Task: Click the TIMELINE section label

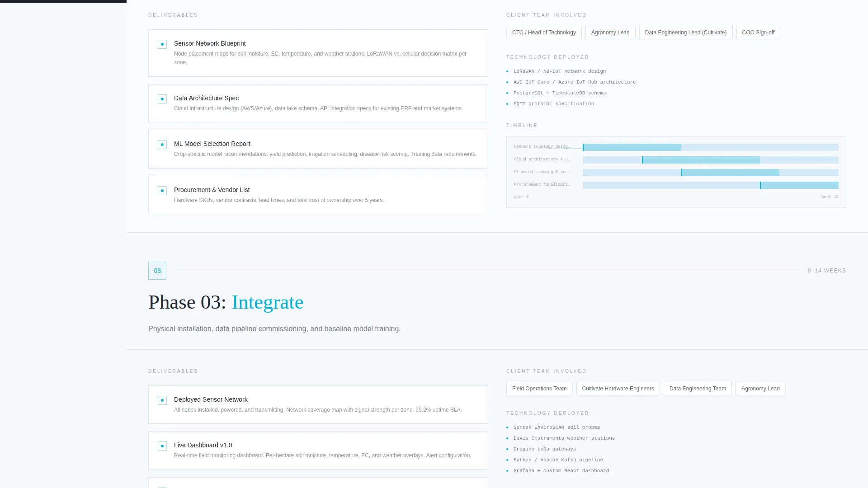Action: (522, 126)
